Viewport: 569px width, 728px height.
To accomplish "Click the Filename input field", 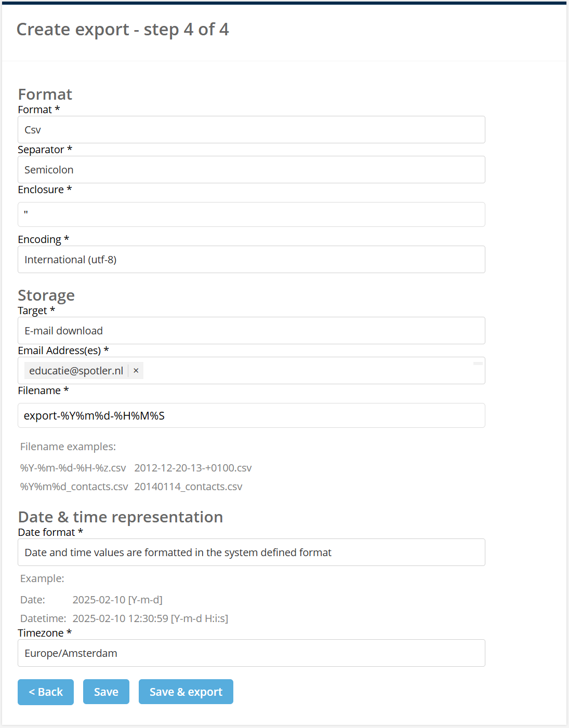I will point(252,415).
